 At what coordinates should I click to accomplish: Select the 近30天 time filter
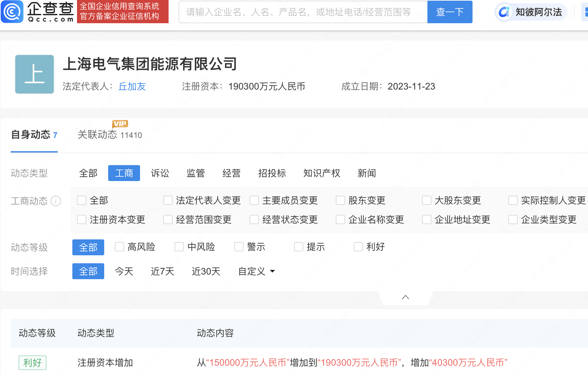[206, 271]
